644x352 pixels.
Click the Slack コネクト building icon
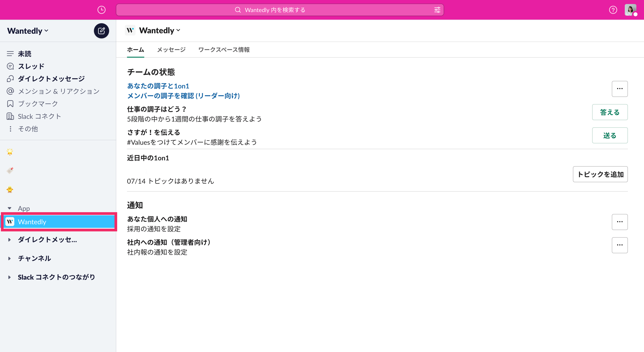10,116
